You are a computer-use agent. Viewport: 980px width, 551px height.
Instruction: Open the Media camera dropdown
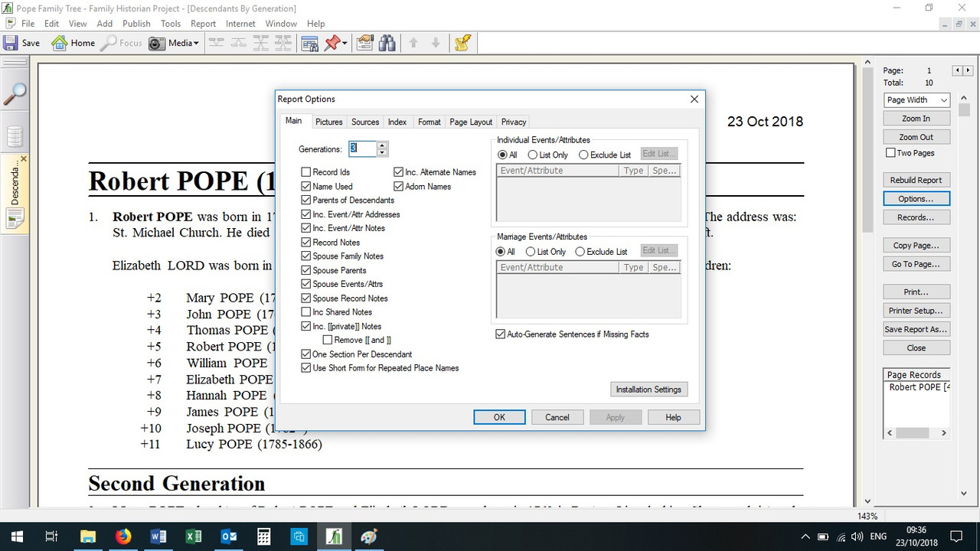(x=174, y=43)
